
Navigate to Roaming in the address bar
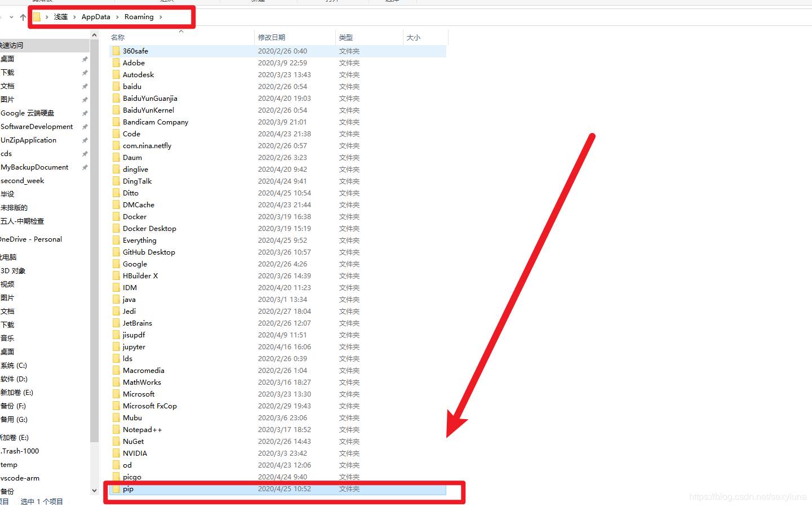click(139, 17)
